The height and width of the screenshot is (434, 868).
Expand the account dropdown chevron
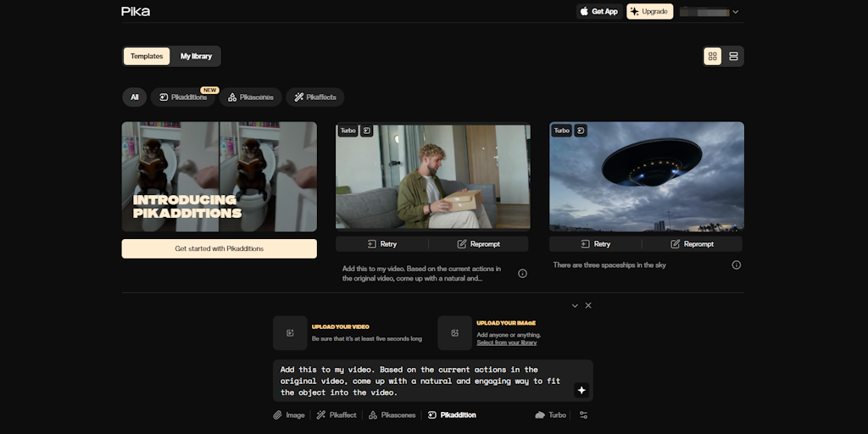(x=735, y=12)
